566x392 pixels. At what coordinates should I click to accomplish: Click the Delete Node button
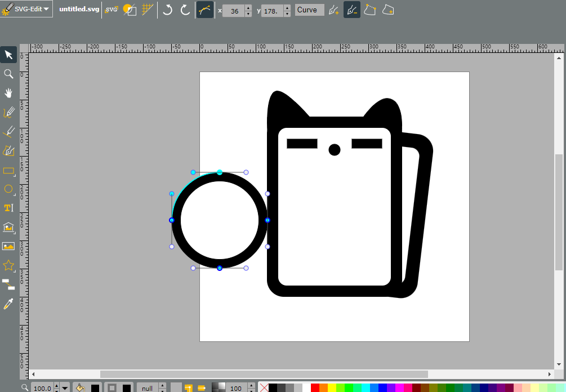click(x=351, y=10)
